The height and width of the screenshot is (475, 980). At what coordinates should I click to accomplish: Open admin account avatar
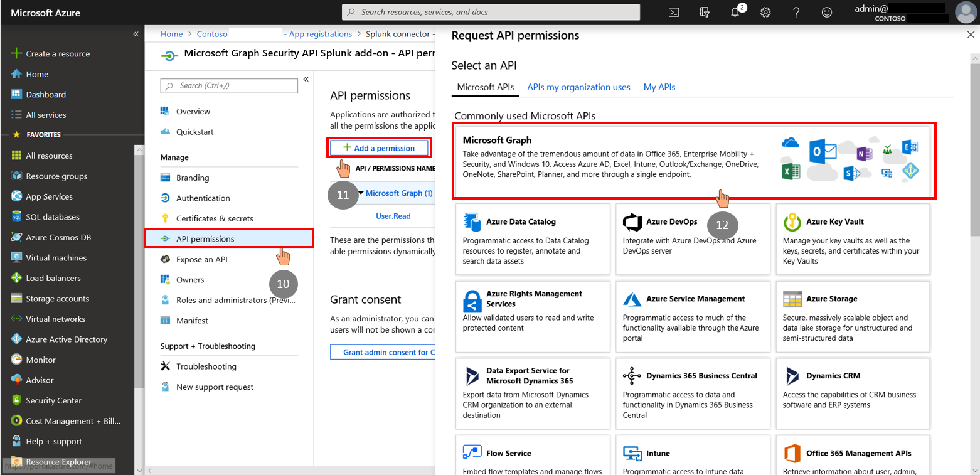coord(966,12)
